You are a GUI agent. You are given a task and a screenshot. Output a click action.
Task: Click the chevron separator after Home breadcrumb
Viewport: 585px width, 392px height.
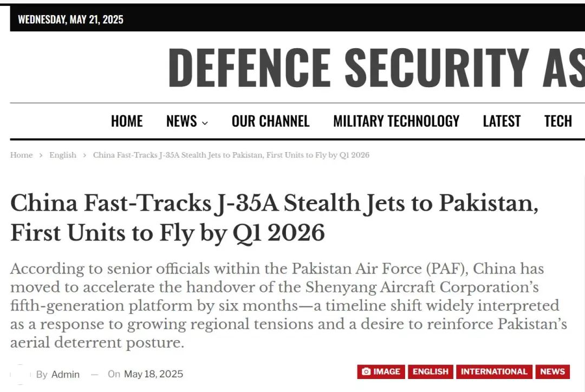(x=41, y=155)
